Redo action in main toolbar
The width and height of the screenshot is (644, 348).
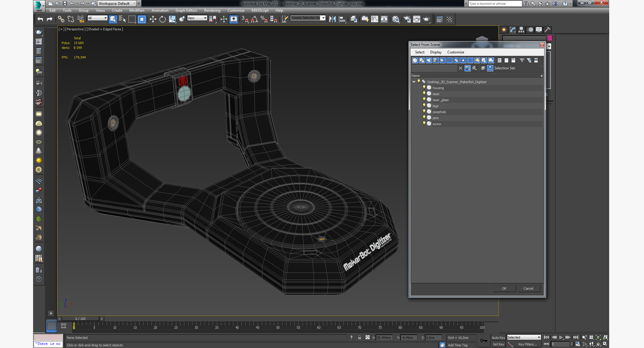49,19
